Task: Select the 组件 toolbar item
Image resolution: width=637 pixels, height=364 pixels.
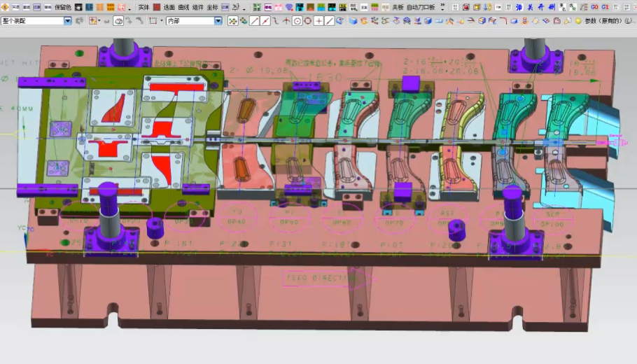Action: tap(198, 7)
